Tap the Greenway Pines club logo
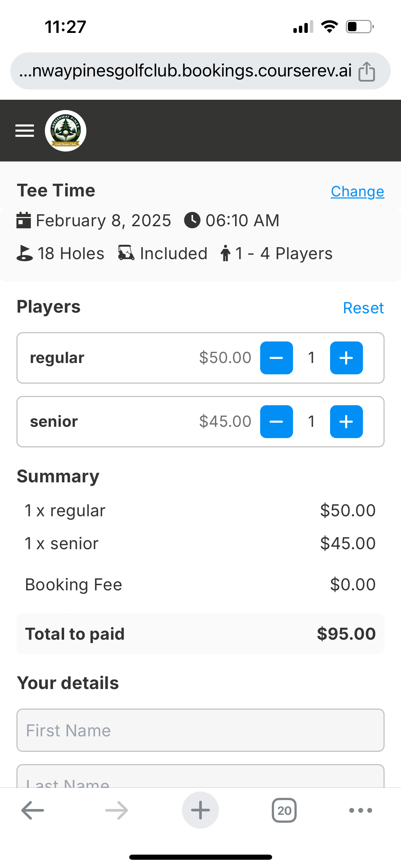 click(x=65, y=131)
